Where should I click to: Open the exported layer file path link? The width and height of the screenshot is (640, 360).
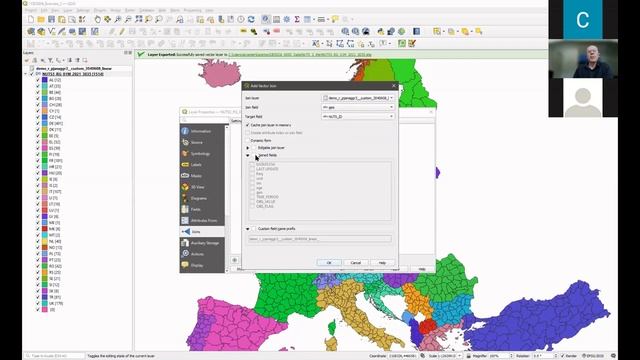coord(300,54)
